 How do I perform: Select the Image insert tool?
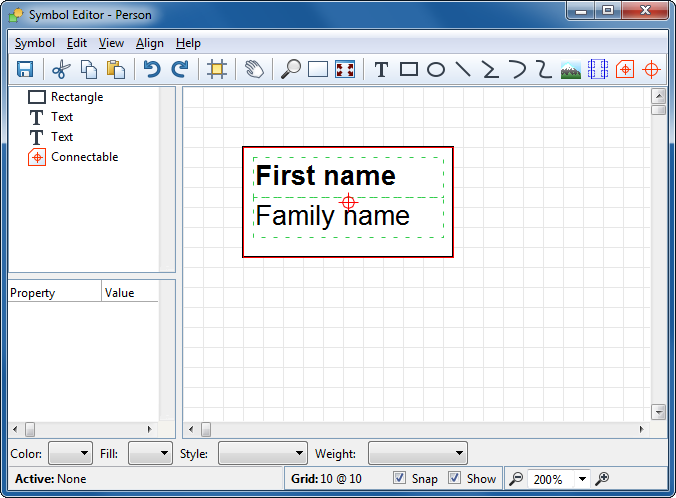(571, 69)
